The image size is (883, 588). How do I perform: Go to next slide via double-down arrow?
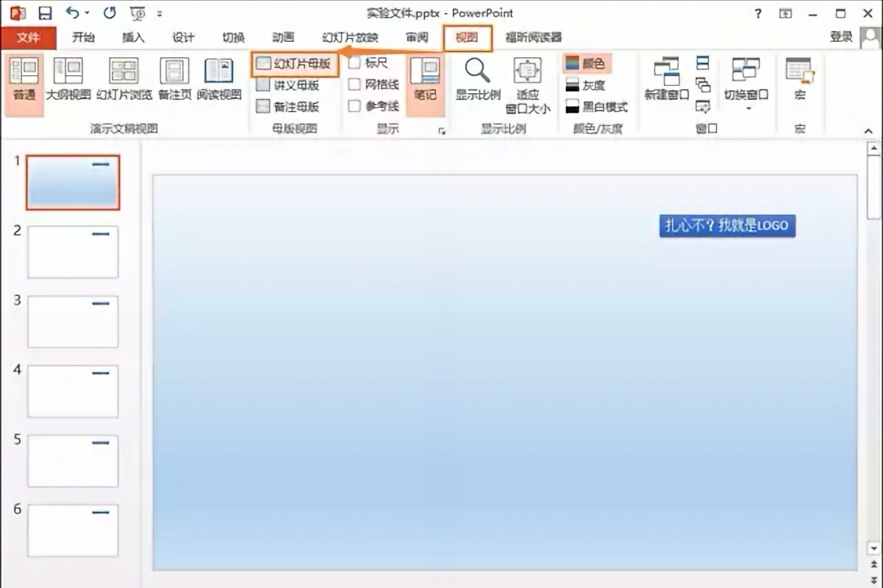(873, 578)
